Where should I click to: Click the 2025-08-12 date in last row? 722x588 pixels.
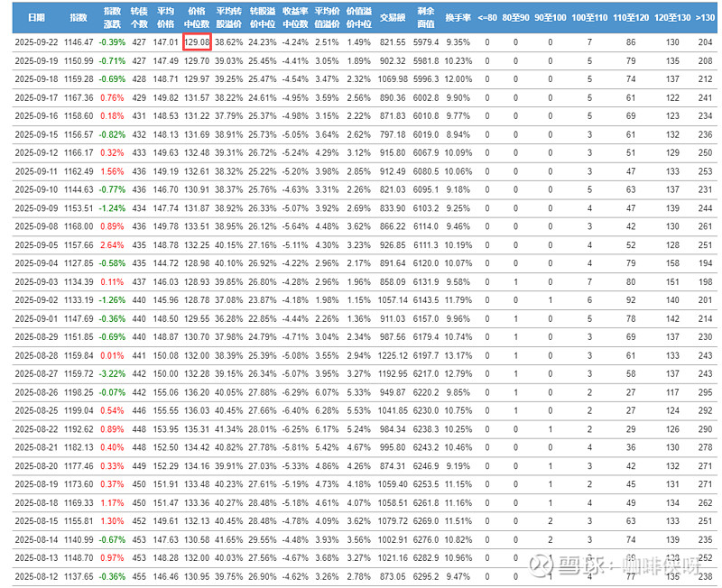tap(35, 576)
